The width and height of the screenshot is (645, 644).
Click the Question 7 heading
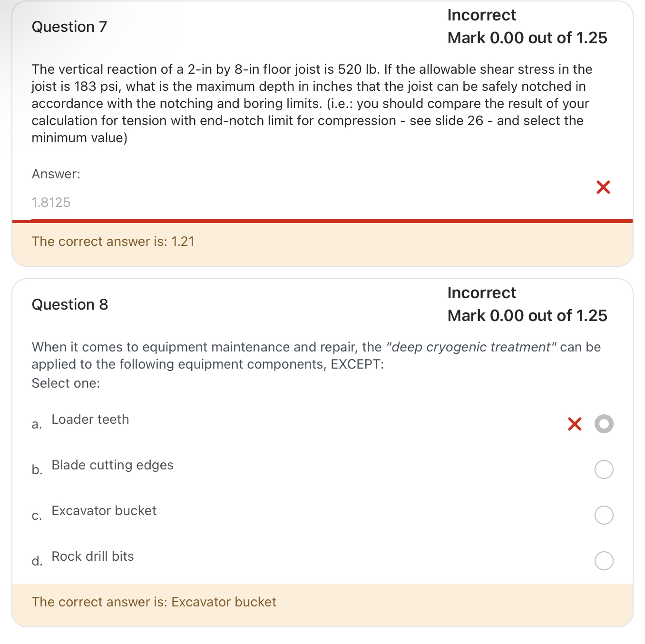tap(69, 27)
